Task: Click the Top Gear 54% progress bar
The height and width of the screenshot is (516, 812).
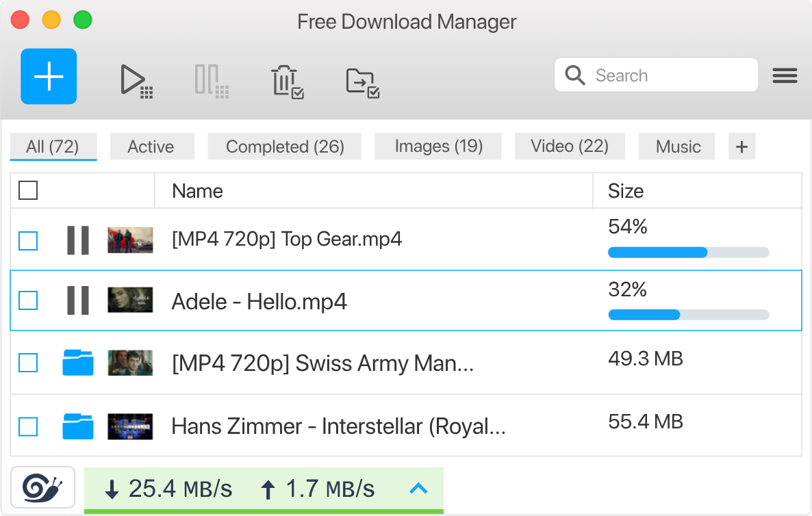Action: pos(688,253)
